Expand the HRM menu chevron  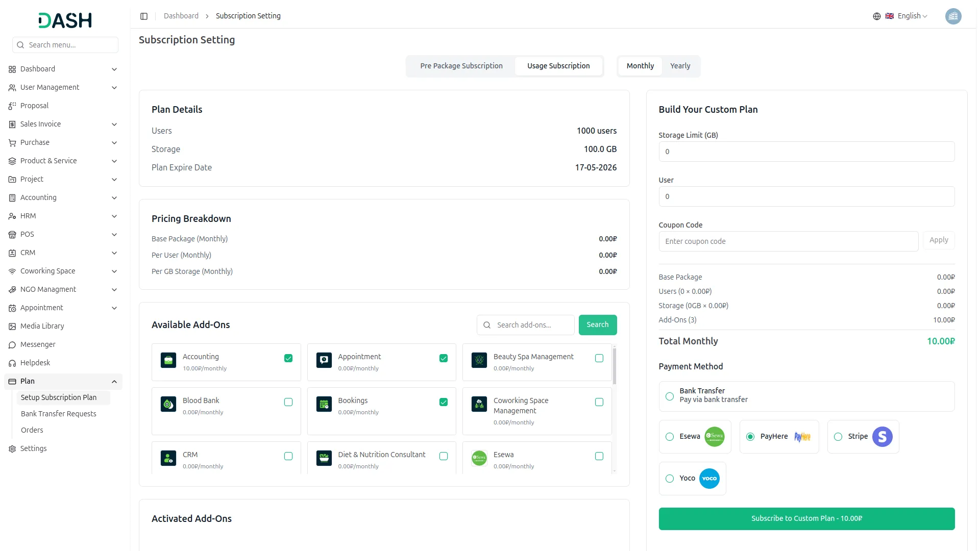coord(114,216)
